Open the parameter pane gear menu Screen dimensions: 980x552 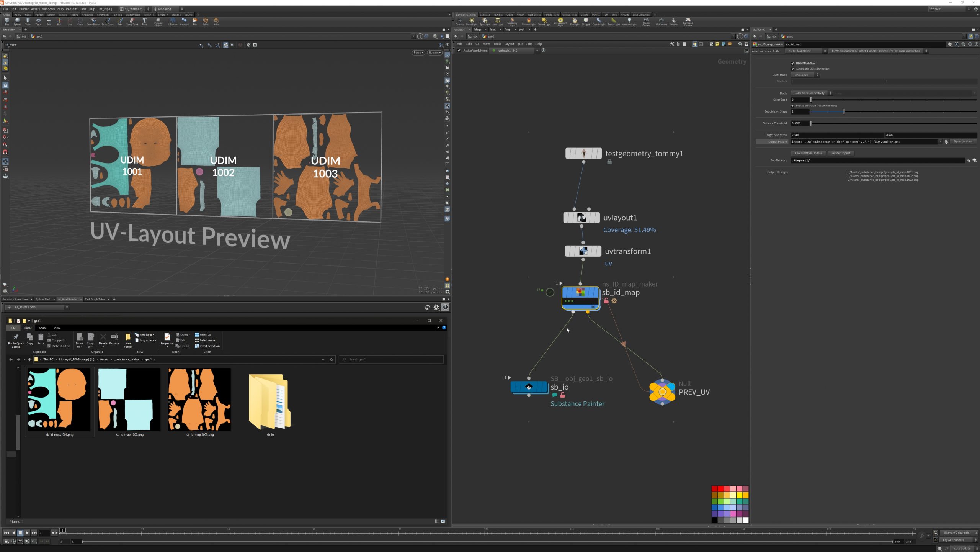(950, 44)
